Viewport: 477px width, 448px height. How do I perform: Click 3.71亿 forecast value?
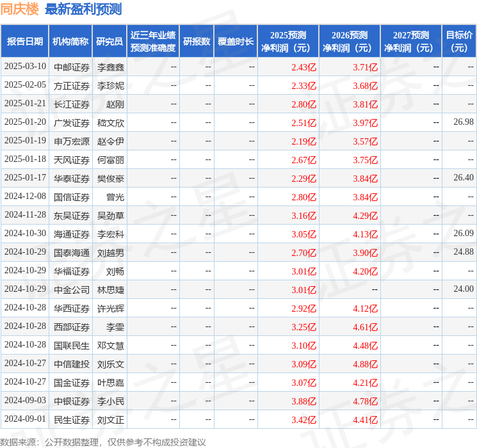[x=366, y=67]
